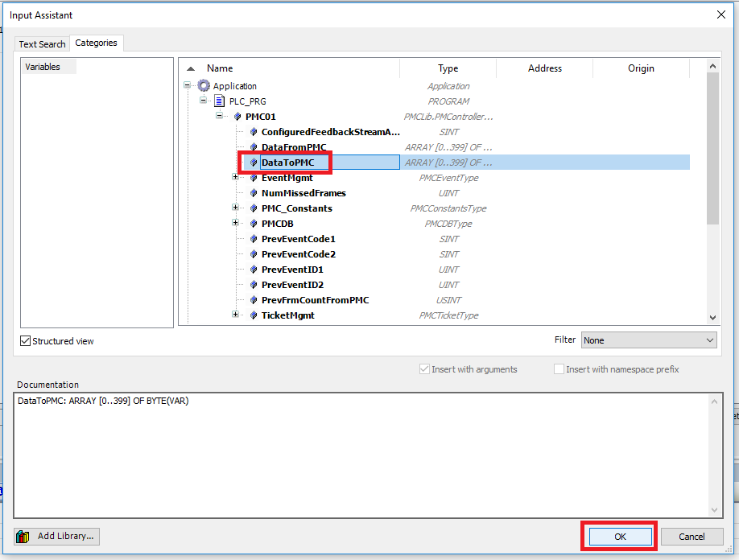Expand the EventMgmt tree node
The width and height of the screenshot is (739, 560).
point(233,177)
